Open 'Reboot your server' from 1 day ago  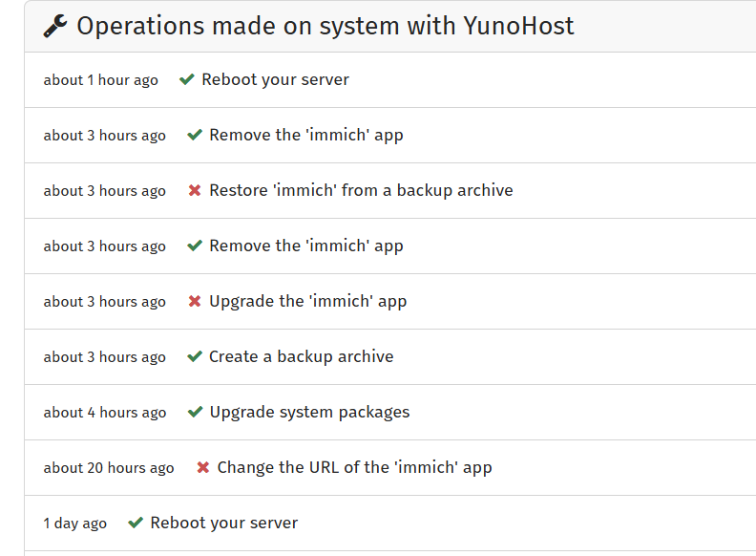tap(224, 524)
